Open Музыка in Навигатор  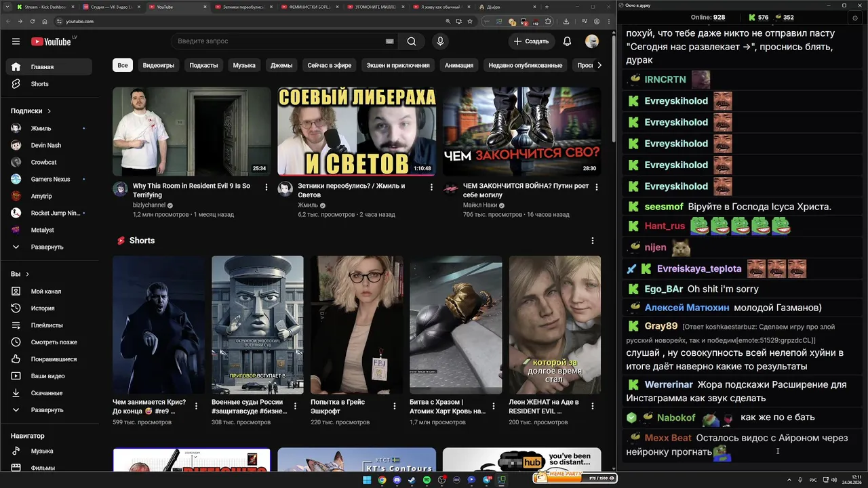point(49,451)
